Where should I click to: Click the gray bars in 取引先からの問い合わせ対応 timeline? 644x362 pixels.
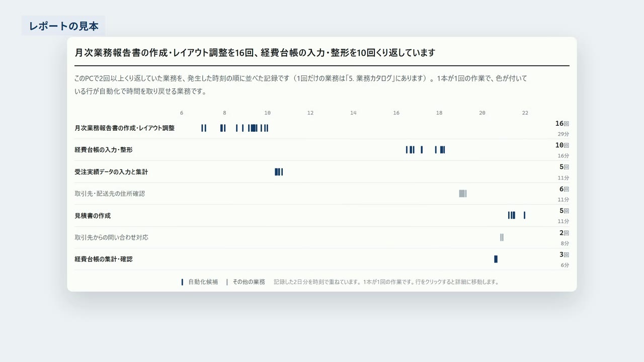coord(502,237)
